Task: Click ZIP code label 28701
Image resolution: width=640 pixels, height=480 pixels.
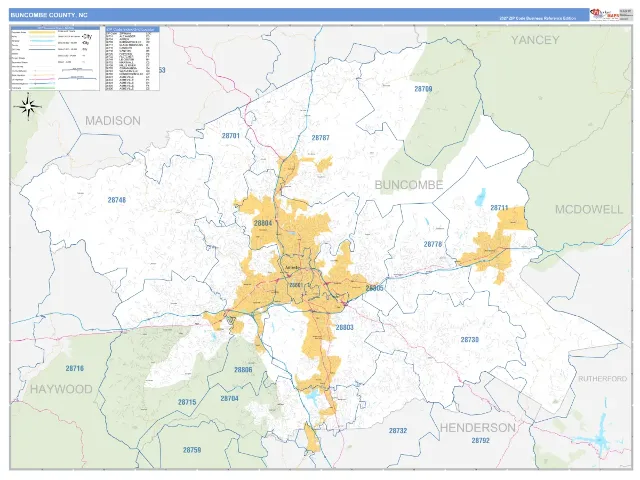Action: pyautogui.click(x=231, y=136)
